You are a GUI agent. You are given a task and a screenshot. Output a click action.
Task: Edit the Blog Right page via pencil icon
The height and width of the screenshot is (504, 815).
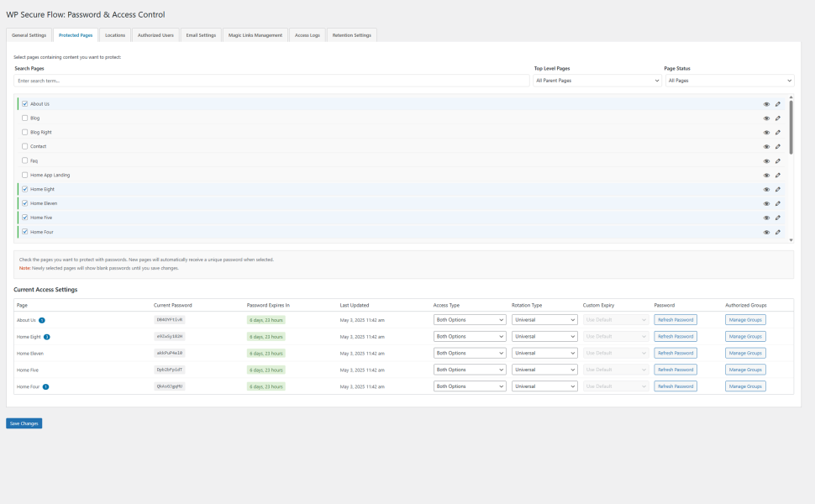(x=778, y=133)
